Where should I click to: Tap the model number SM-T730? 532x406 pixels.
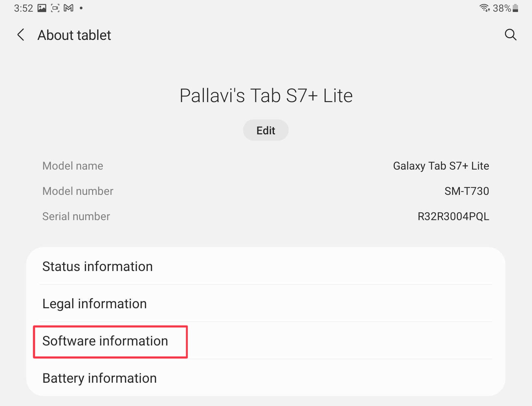tap(466, 191)
